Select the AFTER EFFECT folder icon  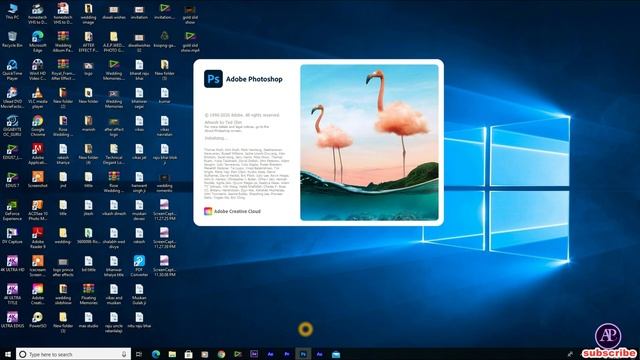[88, 42]
